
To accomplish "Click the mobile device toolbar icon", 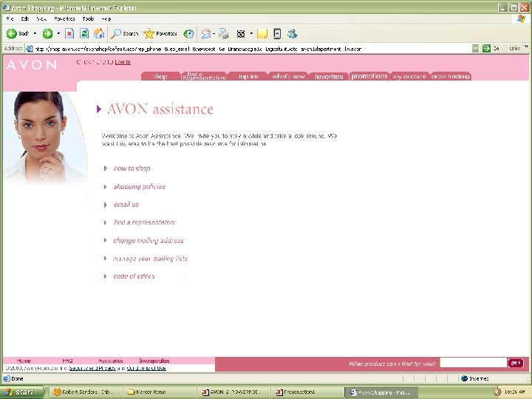I will [x=277, y=33].
